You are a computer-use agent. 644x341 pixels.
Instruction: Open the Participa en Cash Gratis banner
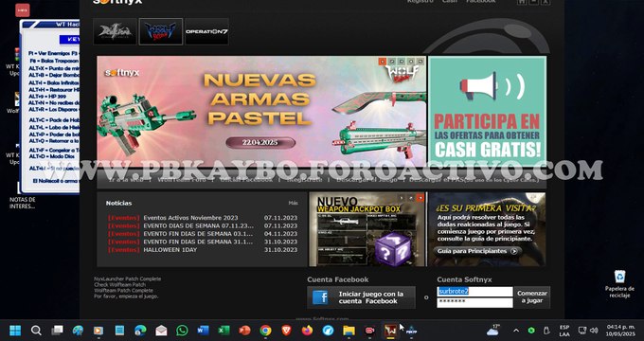487,111
